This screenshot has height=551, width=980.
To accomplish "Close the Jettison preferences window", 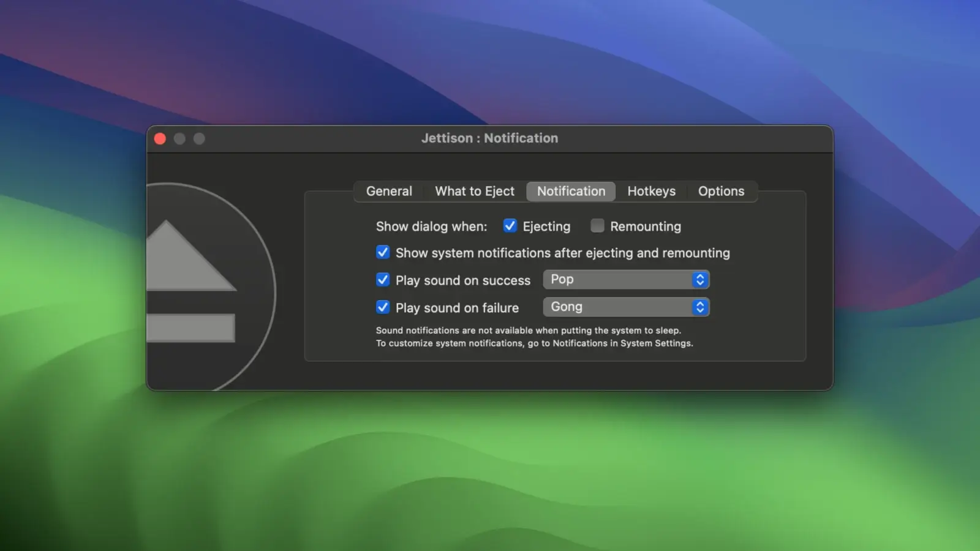I will point(160,139).
